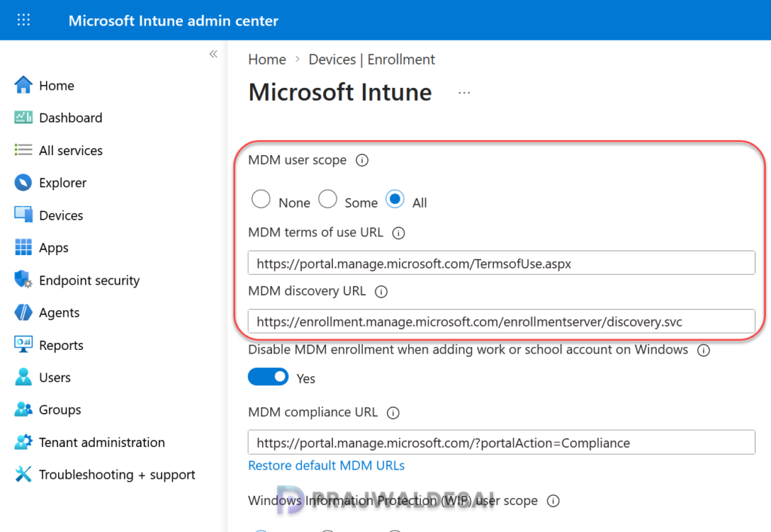The width and height of the screenshot is (771, 532).
Task: Open Tenant administration menu label
Action: 102,442
